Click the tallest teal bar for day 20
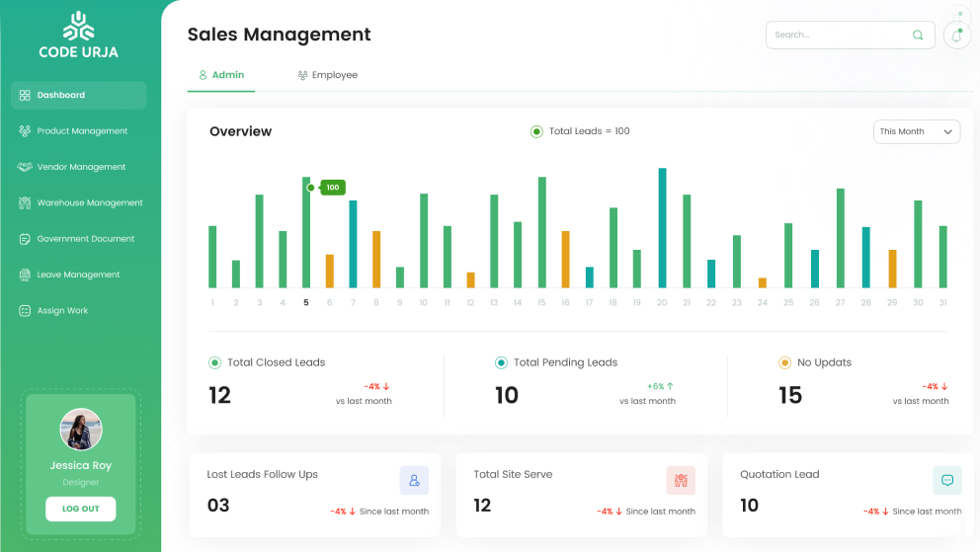This screenshot has height=552, width=980. point(662,228)
